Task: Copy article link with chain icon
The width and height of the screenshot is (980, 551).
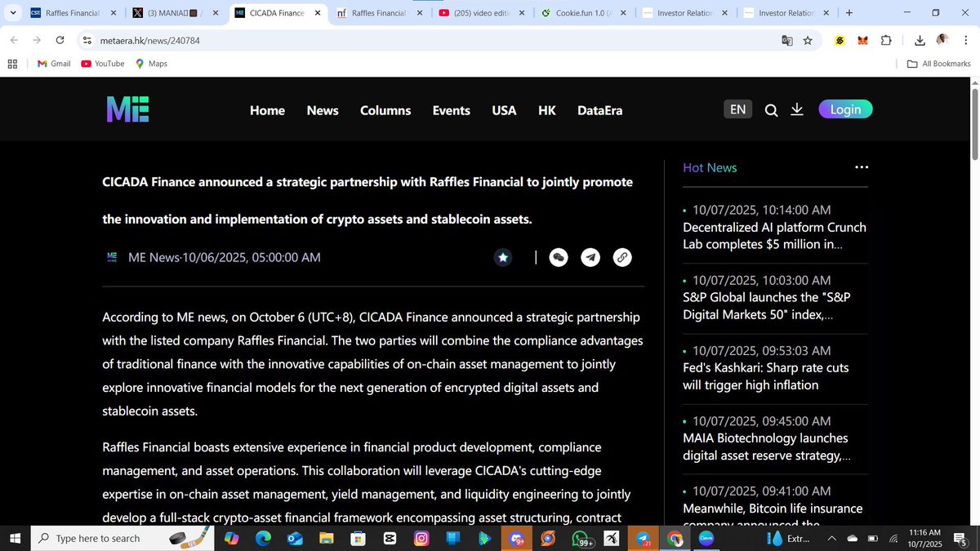Action: tap(622, 257)
